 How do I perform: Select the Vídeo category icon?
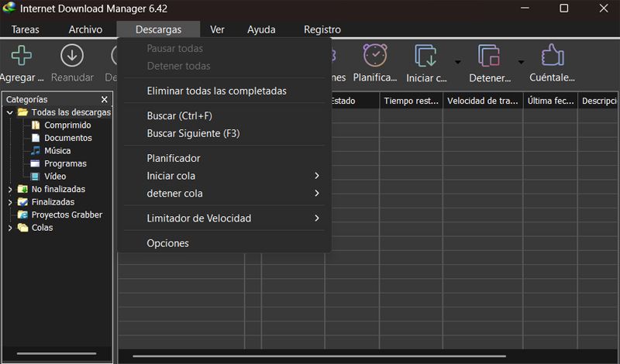35,177
